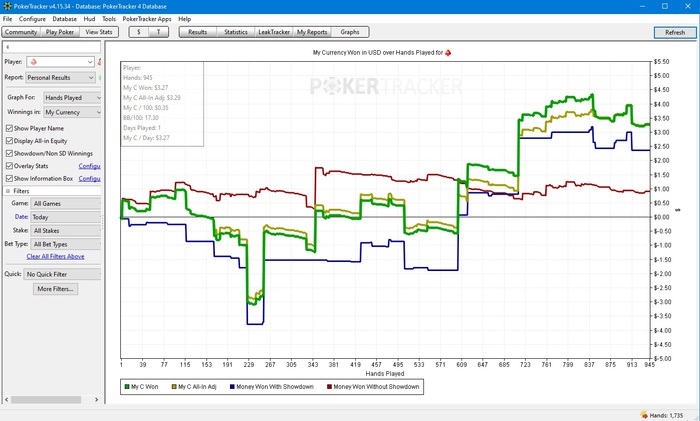
Task: Open the PokerTracker Apps menu
Action: 147,19
